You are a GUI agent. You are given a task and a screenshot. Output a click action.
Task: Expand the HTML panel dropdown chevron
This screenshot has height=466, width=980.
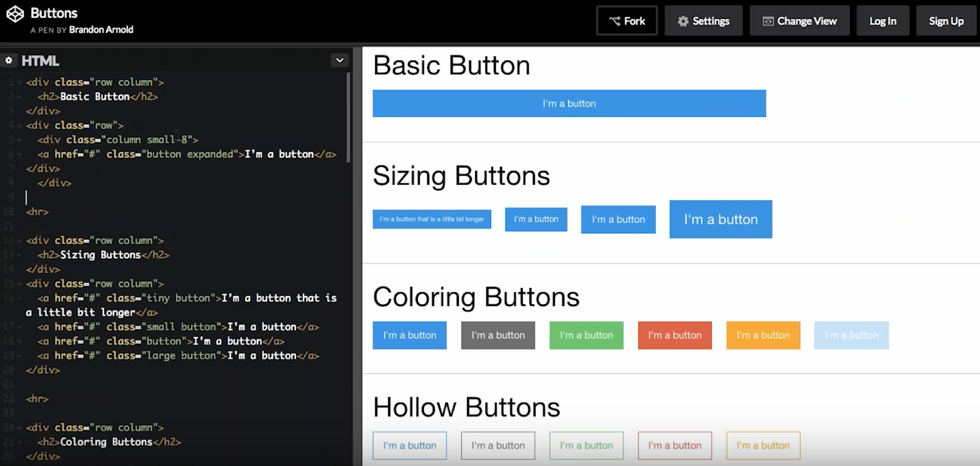click(339, 60)
